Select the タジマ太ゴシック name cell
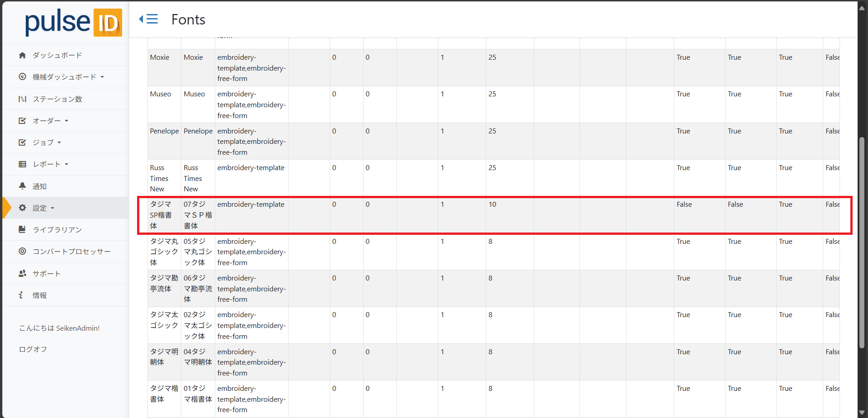Viewport: 868px width, 418px height. [x=164, y=325]
